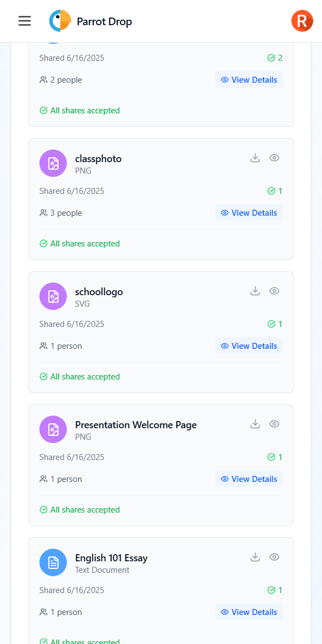Preview the schoollogo file
The height and width of the screenshot is (644, 322).
(274, 291)
